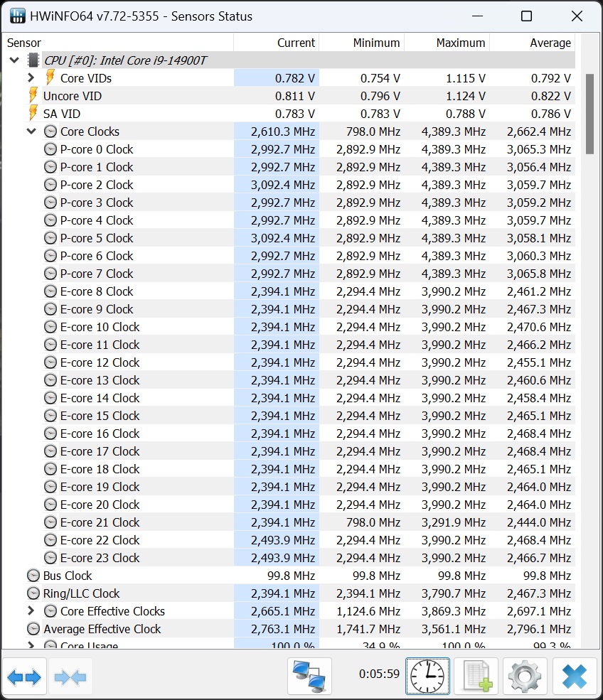Expand the Core Effective Clocks group

pyautogui.click(x=31, y=610)
